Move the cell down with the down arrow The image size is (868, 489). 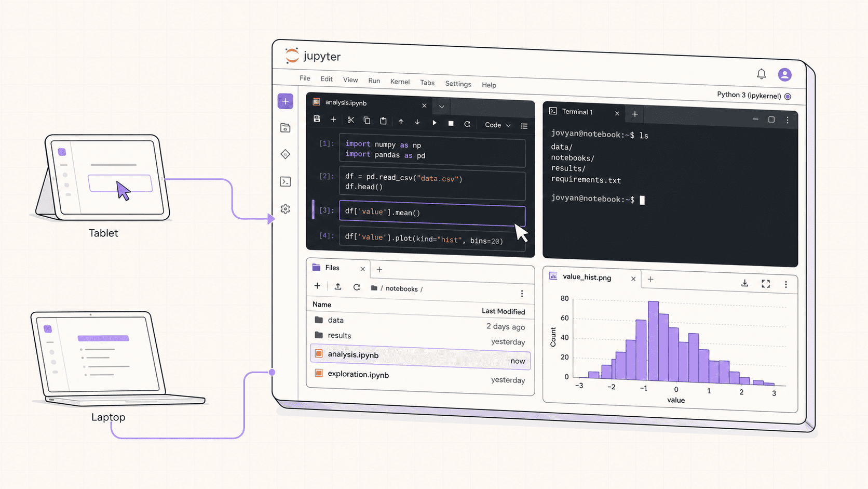[417, 122]
